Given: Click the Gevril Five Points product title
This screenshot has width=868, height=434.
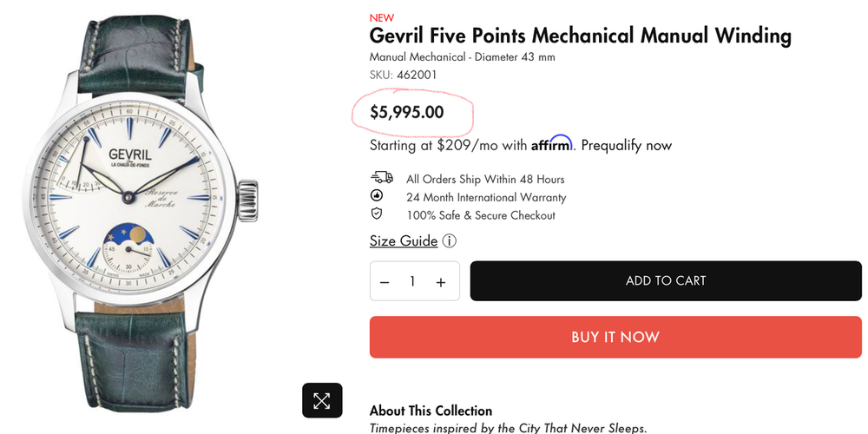Looking at the screenshot, I should coord(580,36).
